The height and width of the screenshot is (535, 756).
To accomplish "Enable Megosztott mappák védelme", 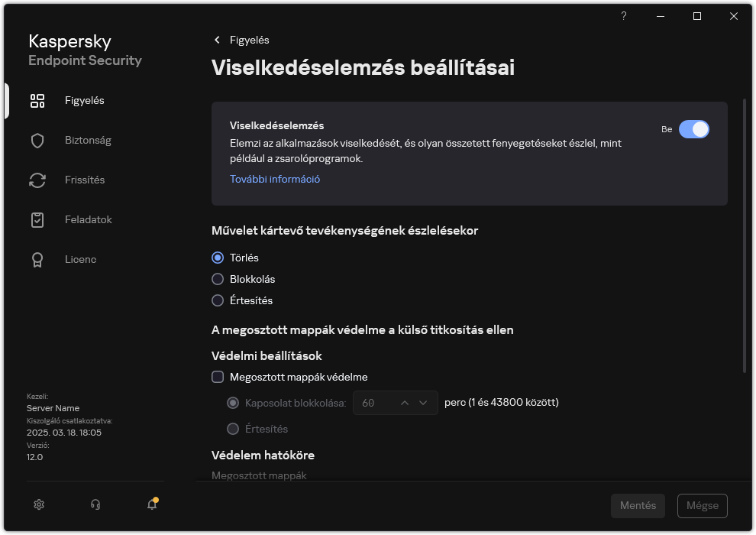I will [x=218, y=377].
